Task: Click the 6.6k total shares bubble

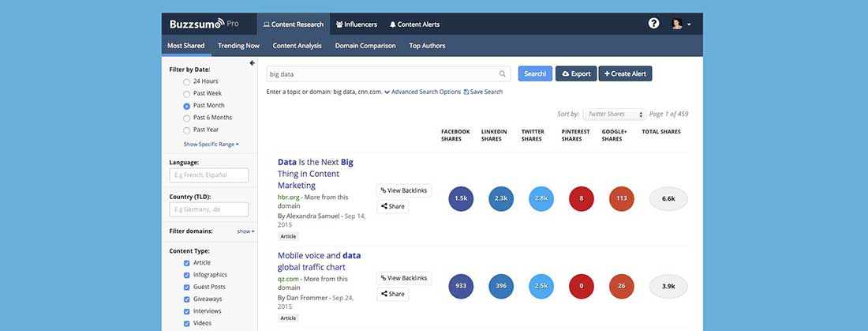Action: (x=668, y=198)
